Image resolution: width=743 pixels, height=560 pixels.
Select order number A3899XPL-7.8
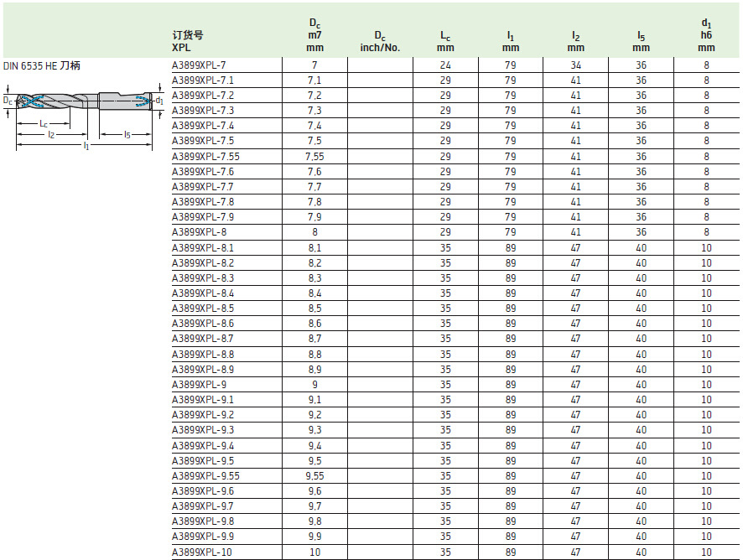click(x=202, y=202)
